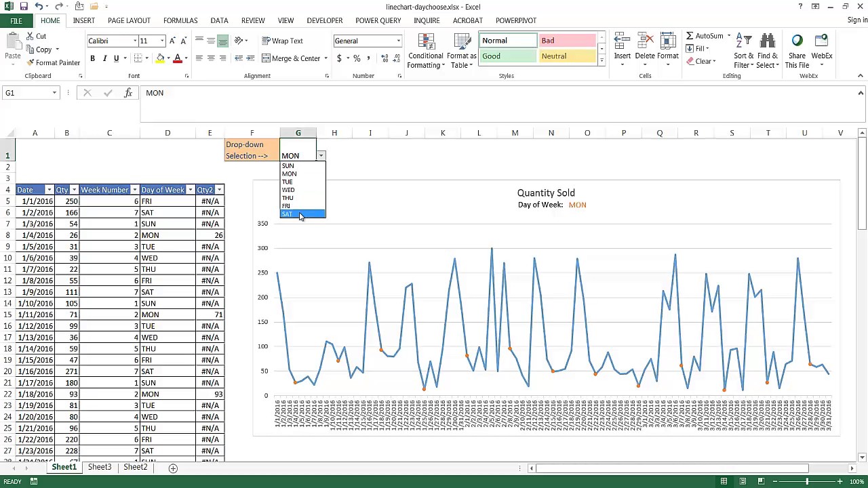This screenshot has width=868, height=488.
Task: Click AutoSum sigma icon
Action: [x=690, y=36]
